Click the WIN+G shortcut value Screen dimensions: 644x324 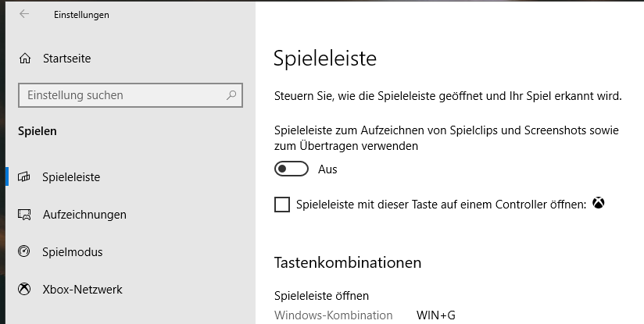[x=436, y=315]
